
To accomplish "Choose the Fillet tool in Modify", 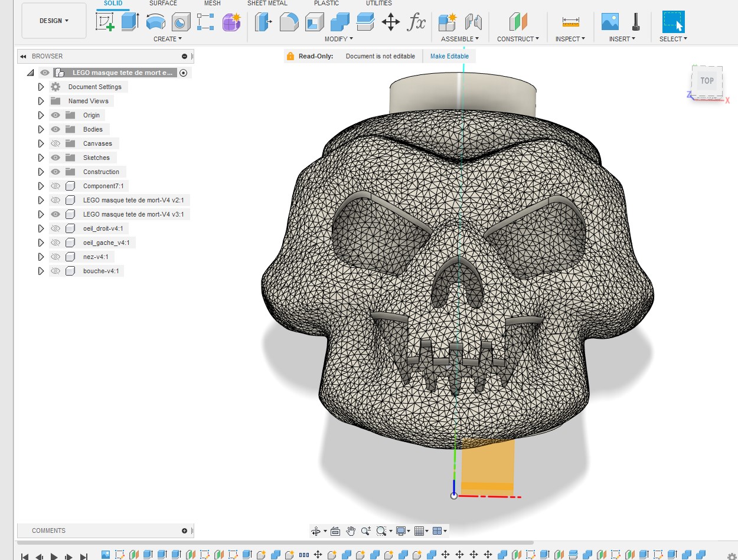I will [289, 22].
